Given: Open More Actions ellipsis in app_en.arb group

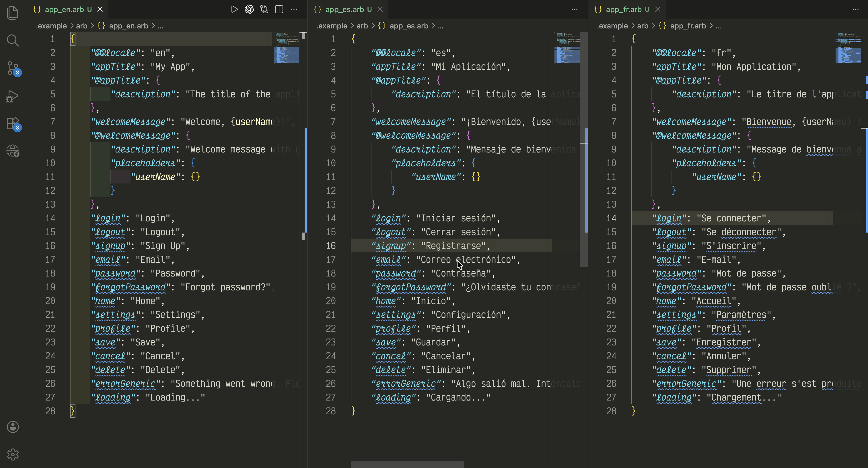Looking at the screenshot, I should [x=294, y=9].
